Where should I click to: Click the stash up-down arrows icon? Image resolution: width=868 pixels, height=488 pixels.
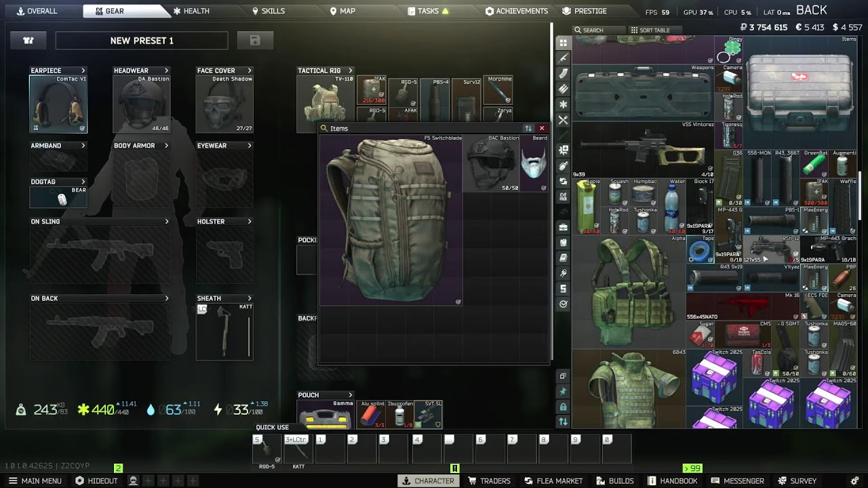coord(563,422)
